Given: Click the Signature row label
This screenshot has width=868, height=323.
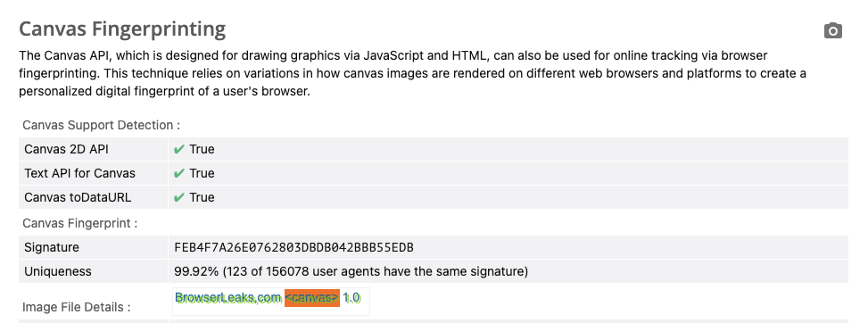Looking at the screenshot, I should [x=52, y=248].
